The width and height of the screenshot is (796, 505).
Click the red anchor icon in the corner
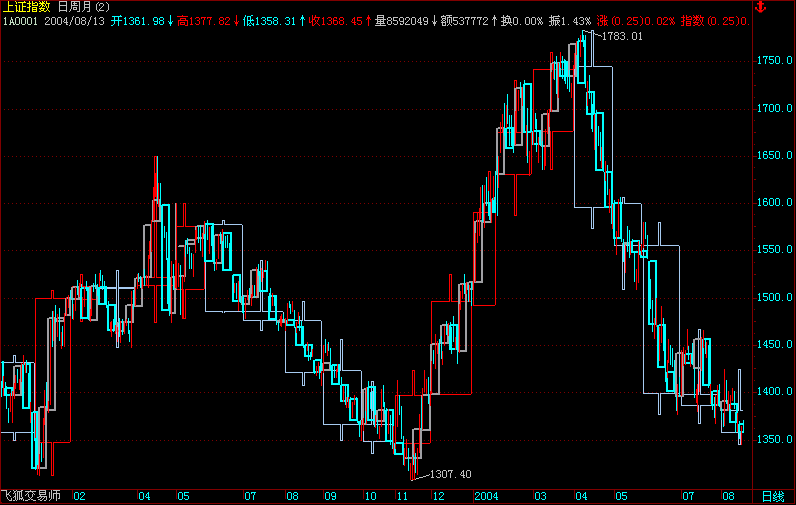pyautogui.click(x=760, y=7)
